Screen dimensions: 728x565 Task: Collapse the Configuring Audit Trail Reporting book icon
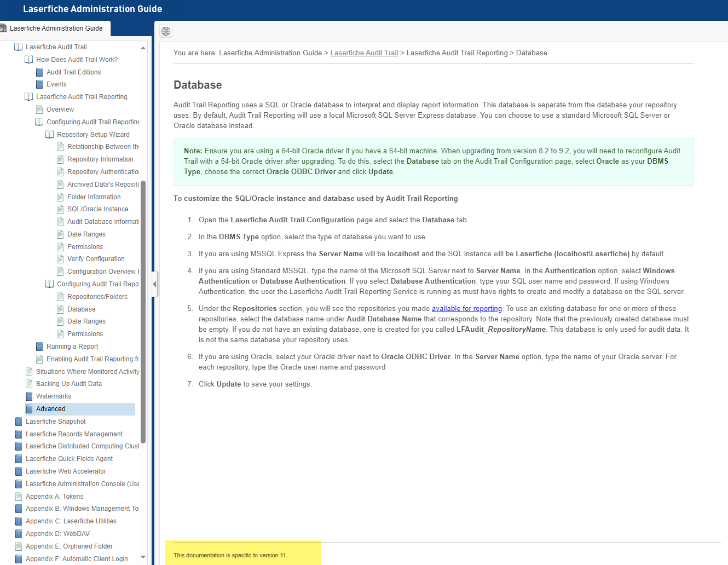pyautogui.click(x=39, y=122)
